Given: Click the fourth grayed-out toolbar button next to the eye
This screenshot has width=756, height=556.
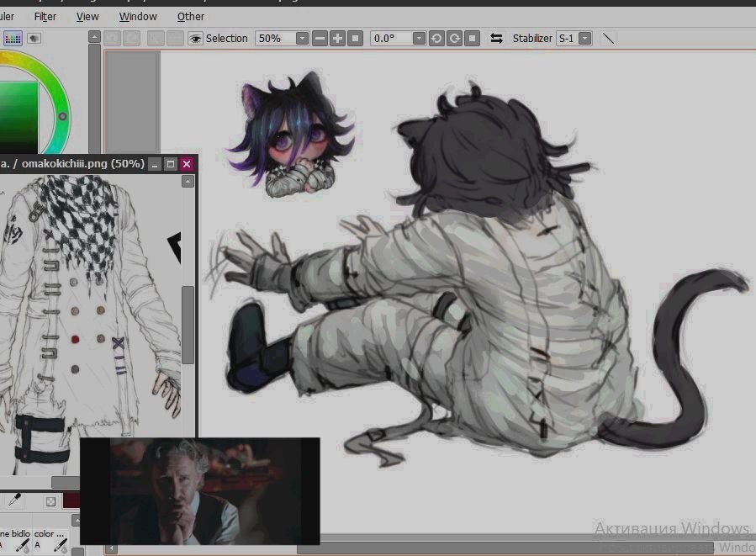Looking at the screenshot, I should pos(175,39).
